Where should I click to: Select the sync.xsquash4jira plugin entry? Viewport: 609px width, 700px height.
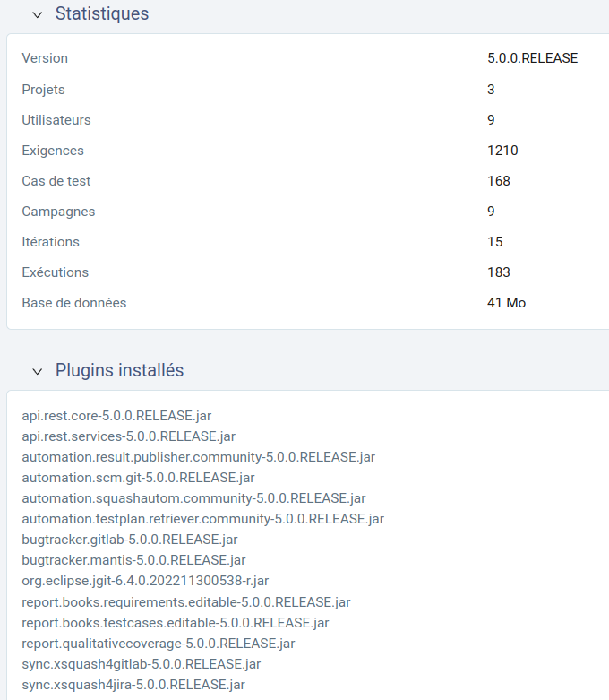(x=133, y=685)
